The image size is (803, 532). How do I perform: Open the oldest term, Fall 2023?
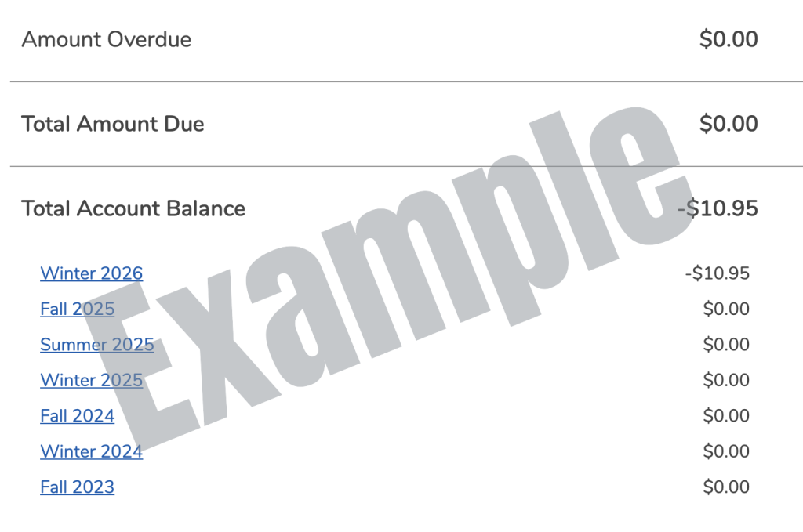click(77, 487)
